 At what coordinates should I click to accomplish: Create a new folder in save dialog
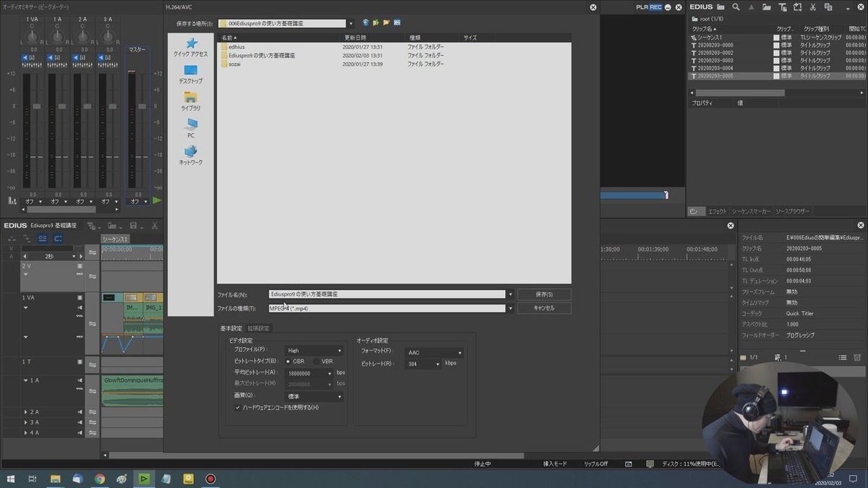click(387, 23)
